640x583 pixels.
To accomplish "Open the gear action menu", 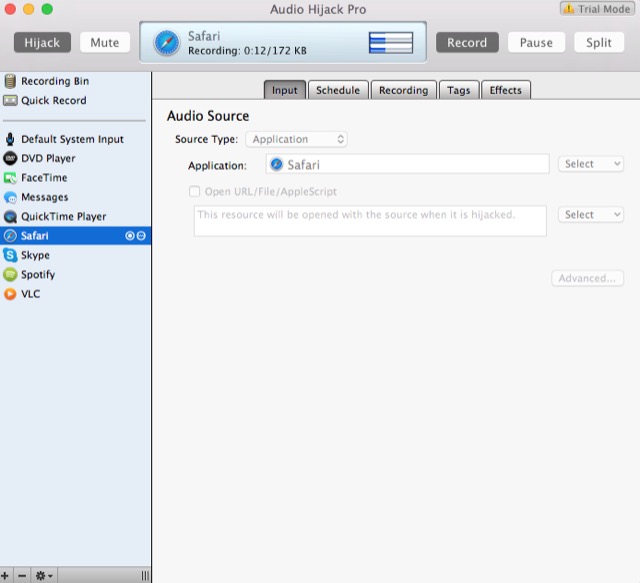I will [x=44, y=576].
